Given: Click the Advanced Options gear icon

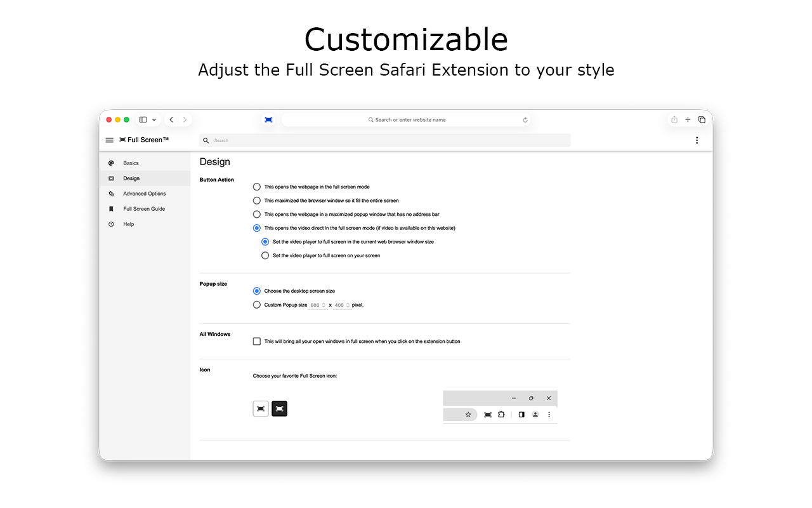Looking at the screenshot, I should 111,194.
